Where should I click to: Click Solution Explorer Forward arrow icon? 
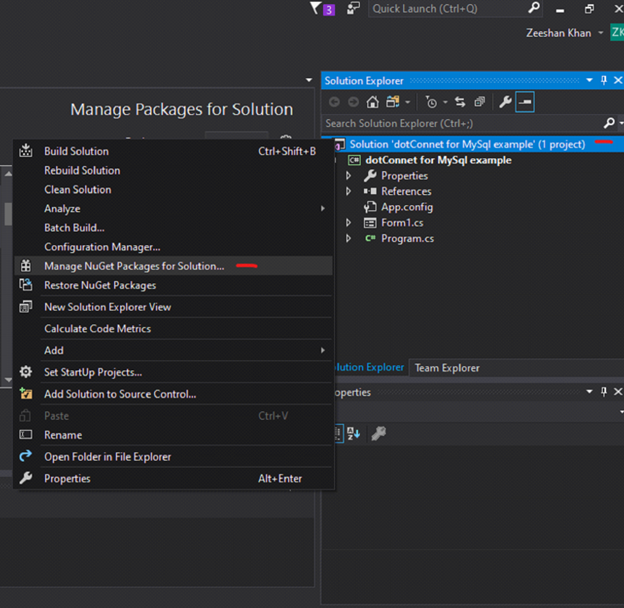(353, 102)
